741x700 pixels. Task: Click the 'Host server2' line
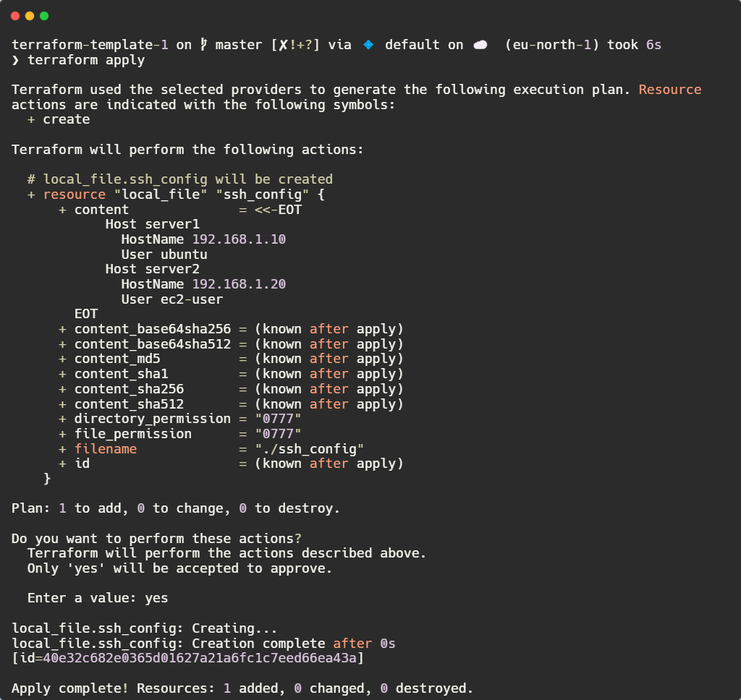pos(152,269)
